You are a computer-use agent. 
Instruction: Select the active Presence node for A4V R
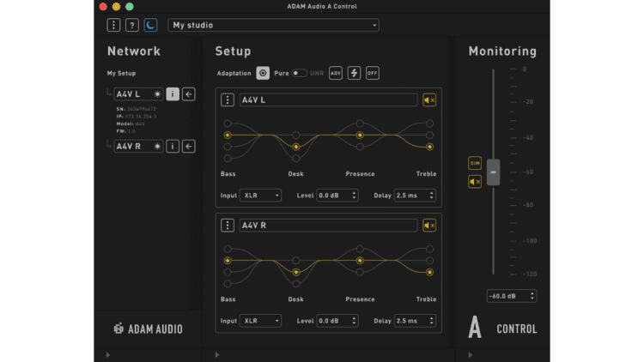click(x=360, y=261)
